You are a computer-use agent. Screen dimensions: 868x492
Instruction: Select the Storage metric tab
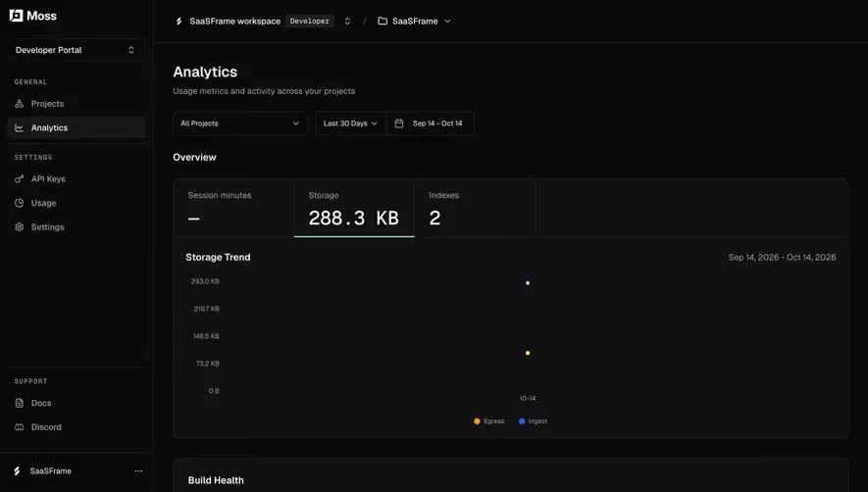tap(354, 208)
